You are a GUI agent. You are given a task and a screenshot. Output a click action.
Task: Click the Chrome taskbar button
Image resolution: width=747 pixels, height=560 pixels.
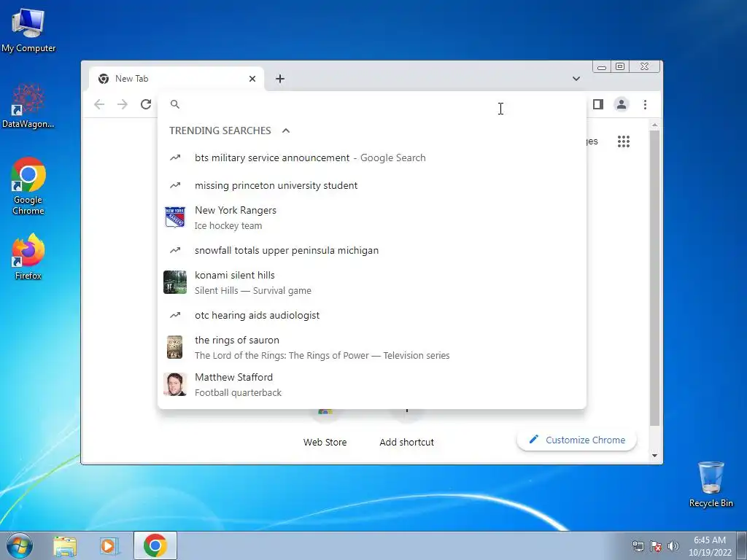tap(155, 545)
